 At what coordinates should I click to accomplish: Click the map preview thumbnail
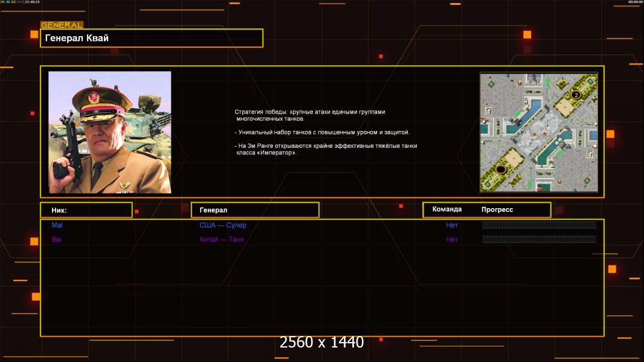point(539,132)
